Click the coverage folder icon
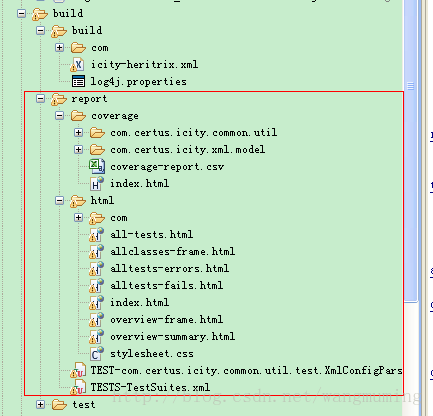 click(x=78, y=116)
